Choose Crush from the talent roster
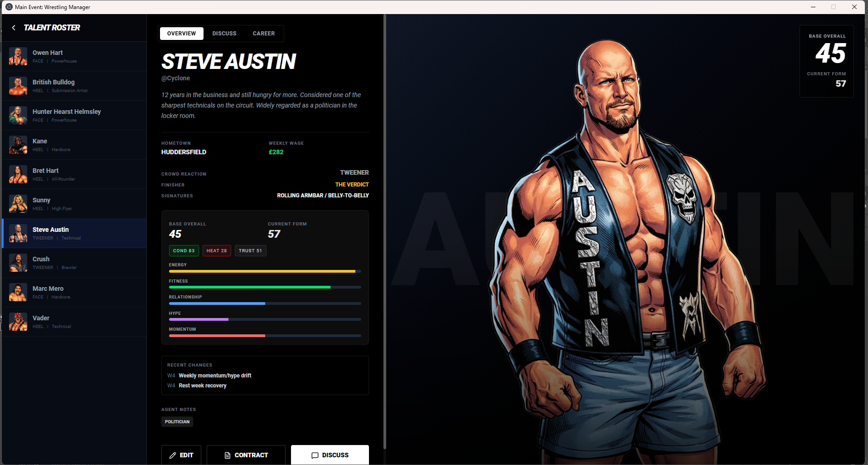868x465 pixels. (74, 263)
